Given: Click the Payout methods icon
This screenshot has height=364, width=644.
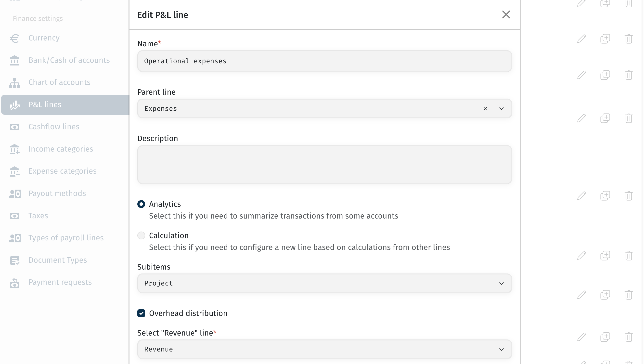Looking at the screenshot, I should point(14,194).
